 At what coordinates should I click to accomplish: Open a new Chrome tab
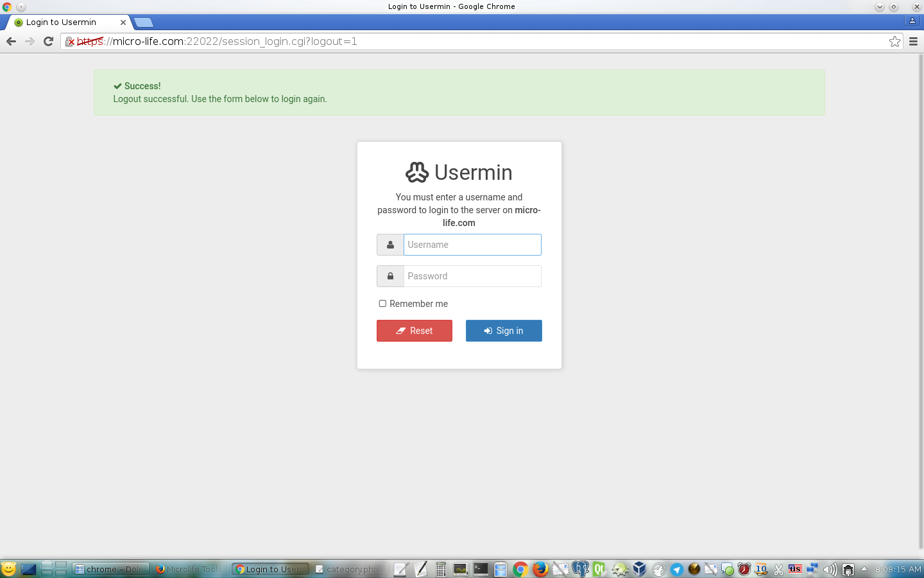[x=144, y=22]
